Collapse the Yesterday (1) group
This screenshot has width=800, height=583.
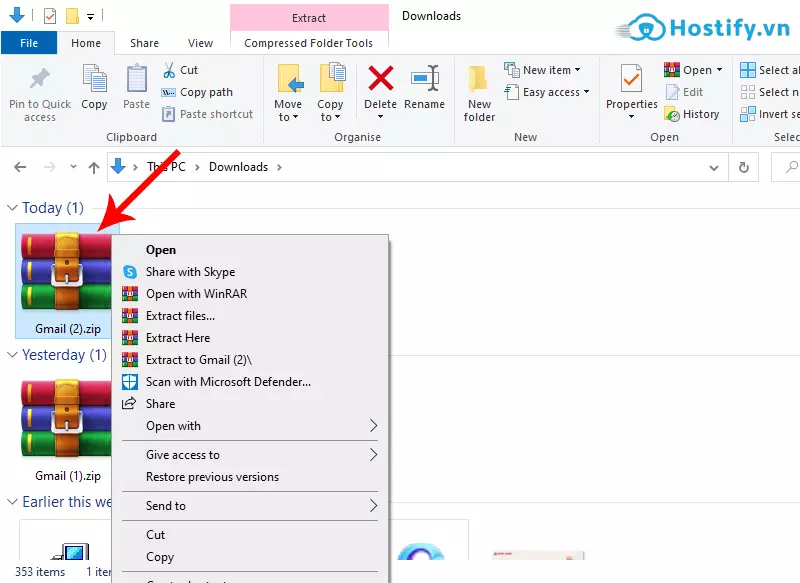[x=12, y=354]
